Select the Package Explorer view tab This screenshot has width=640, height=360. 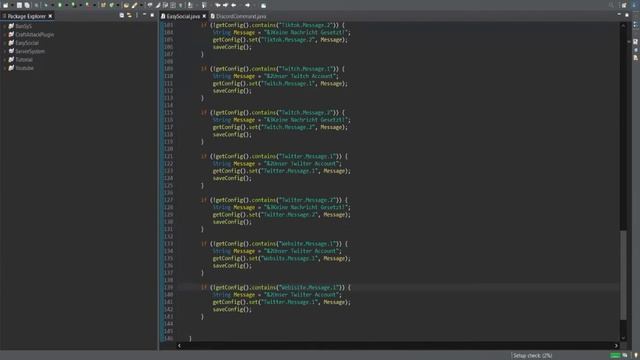point(27,16)
